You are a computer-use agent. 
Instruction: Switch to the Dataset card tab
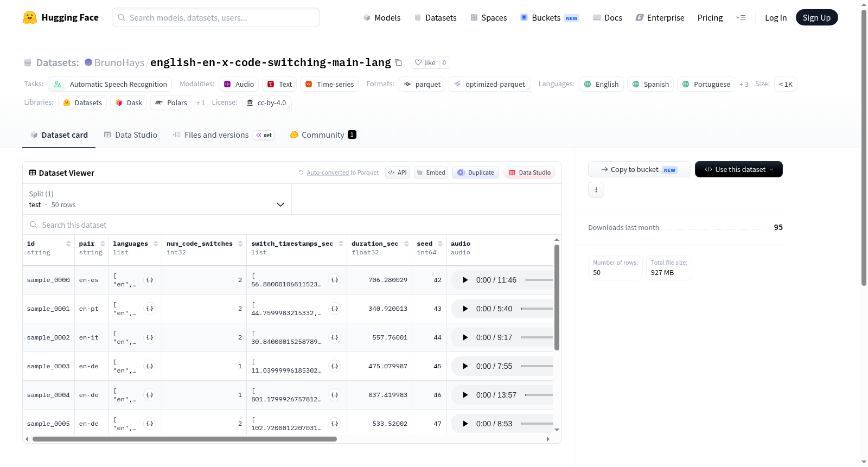point(59,135)
